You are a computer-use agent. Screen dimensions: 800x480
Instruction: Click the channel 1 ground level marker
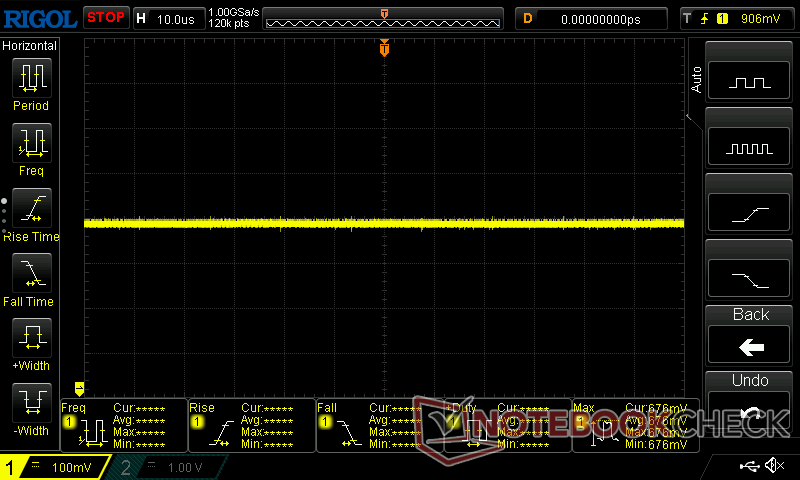coord(79,389)
